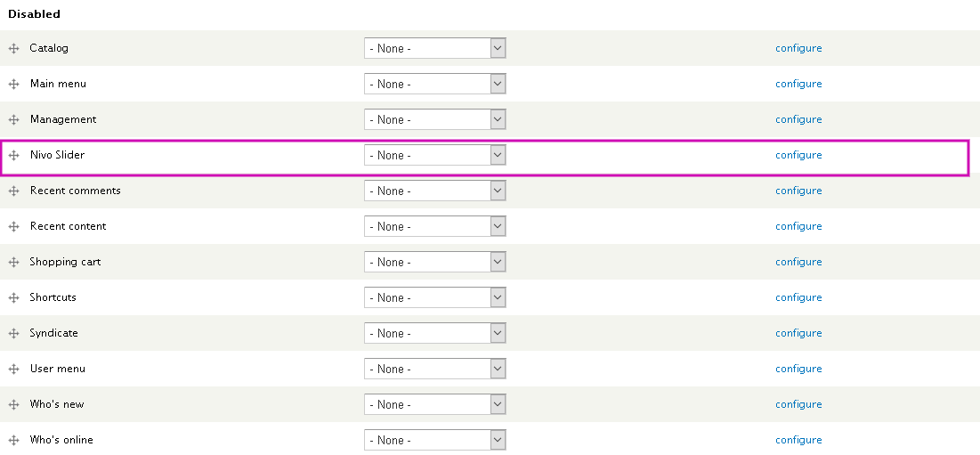The height and width of the screenshot is (455, 980).
Task: Expand the Who's new region select
Action: click(x=435, y=404)
